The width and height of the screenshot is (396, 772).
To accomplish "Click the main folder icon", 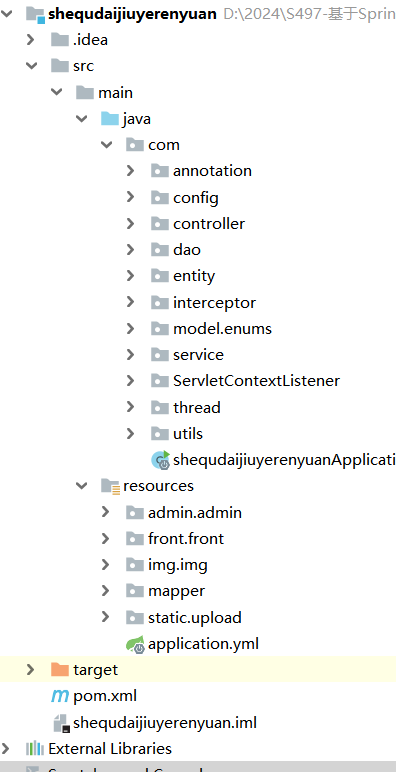I will tap(85, 92).
